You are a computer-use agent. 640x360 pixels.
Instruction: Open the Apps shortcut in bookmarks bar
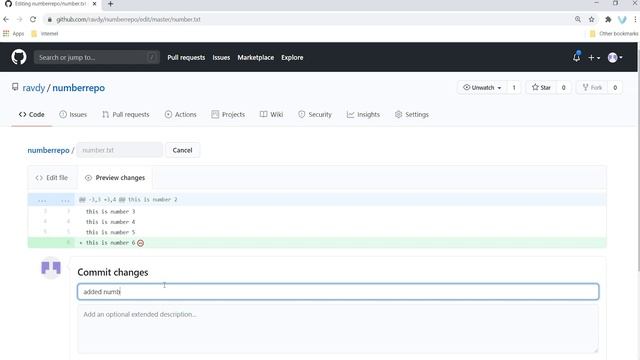(13, 33)
